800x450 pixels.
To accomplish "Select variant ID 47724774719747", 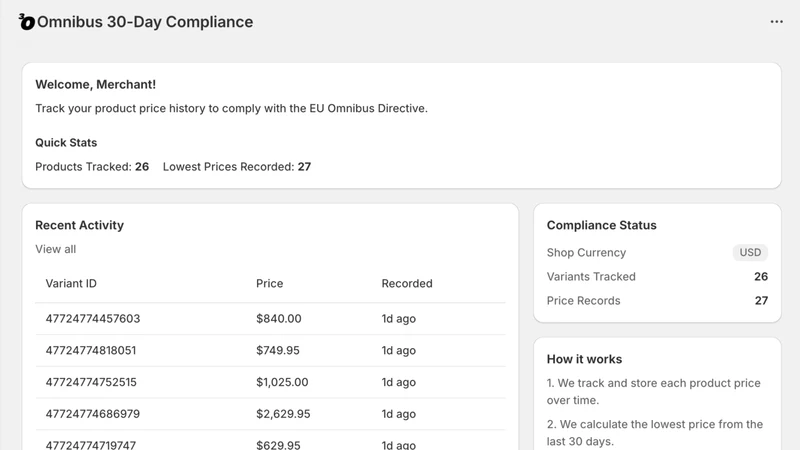I will click(91, 444).
